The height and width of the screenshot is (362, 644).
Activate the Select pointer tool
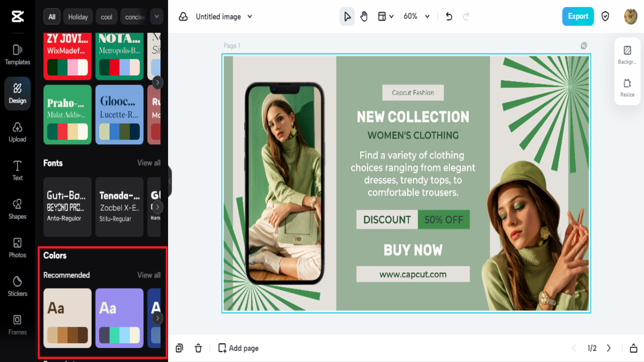click(347, 17)
